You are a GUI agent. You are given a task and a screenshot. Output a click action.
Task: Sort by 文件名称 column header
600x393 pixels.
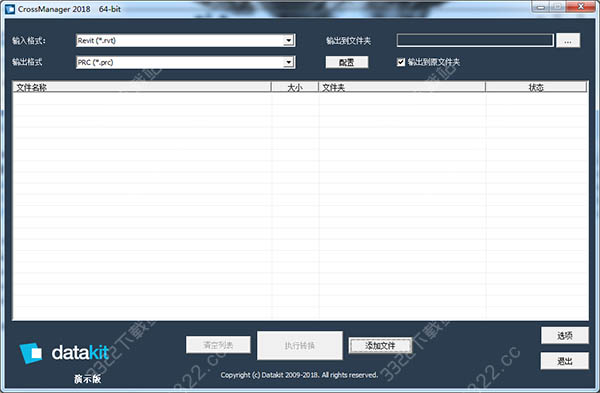click(x=142, y=87)
